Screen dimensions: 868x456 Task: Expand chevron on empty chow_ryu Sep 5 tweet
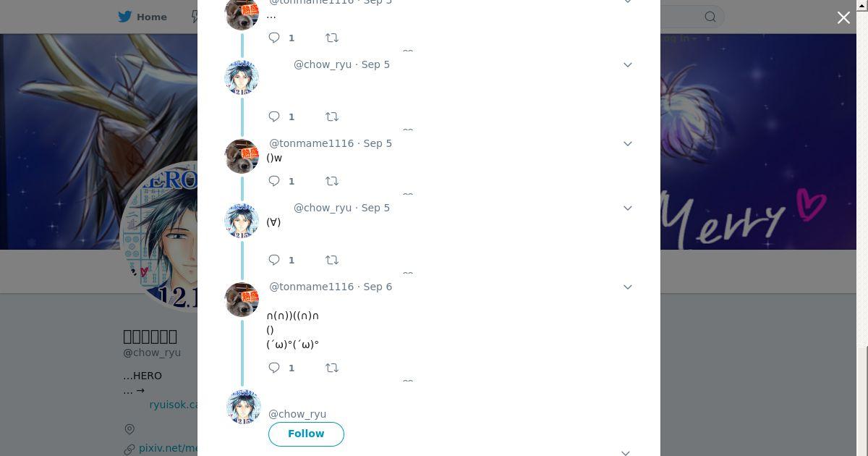coord(628,65)
